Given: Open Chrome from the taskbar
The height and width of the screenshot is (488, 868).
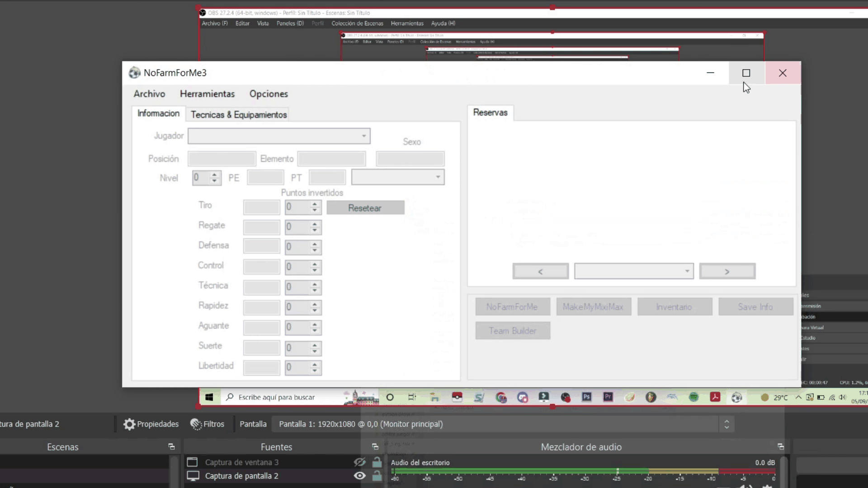Looking at the screenshot, I should click(501, 398).
